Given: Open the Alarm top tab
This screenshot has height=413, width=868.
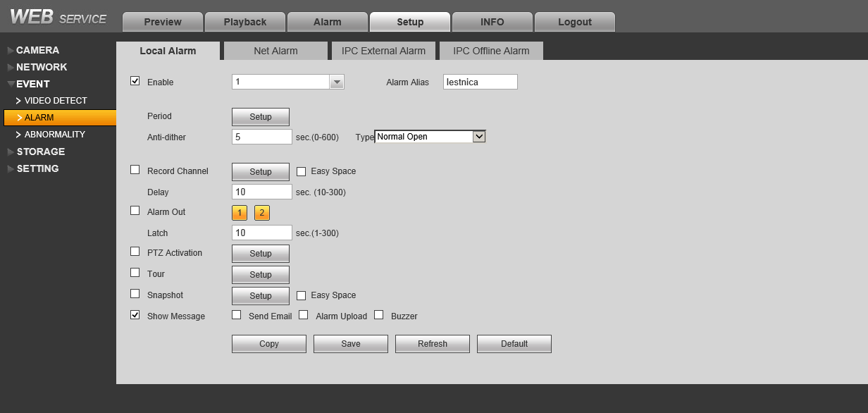Looking at the screenshot, I should coord(328,22).
